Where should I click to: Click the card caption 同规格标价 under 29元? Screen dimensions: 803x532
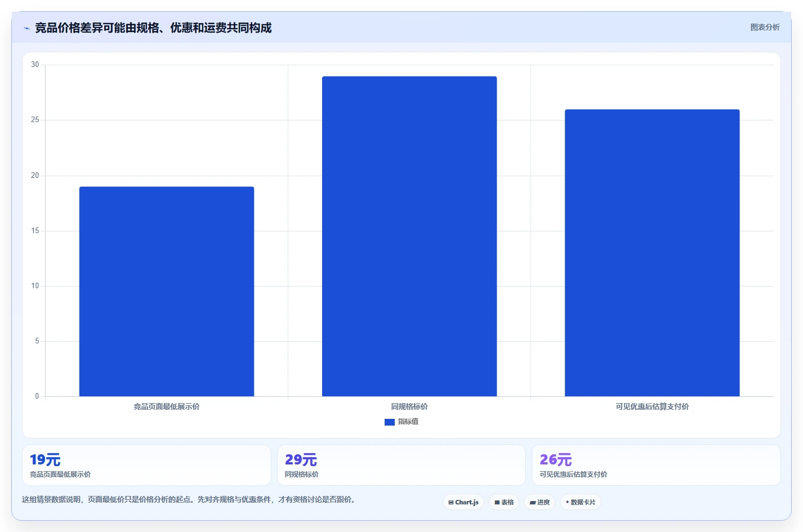[302, 475]
